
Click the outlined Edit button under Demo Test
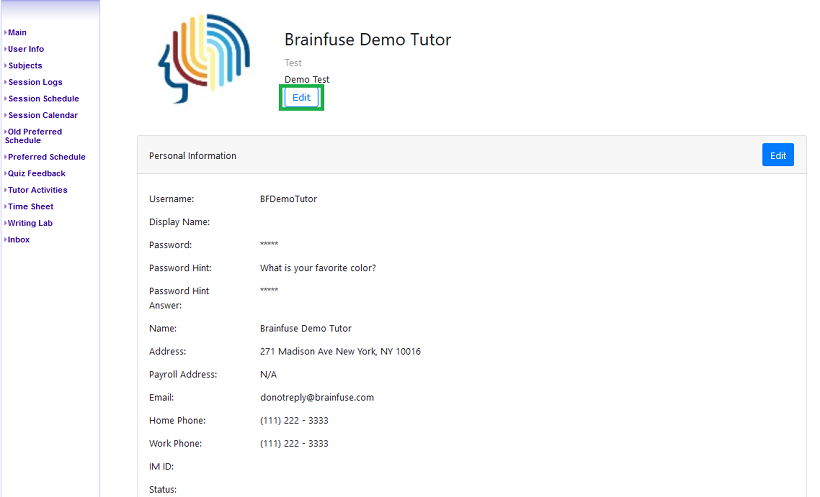[301, 98]
